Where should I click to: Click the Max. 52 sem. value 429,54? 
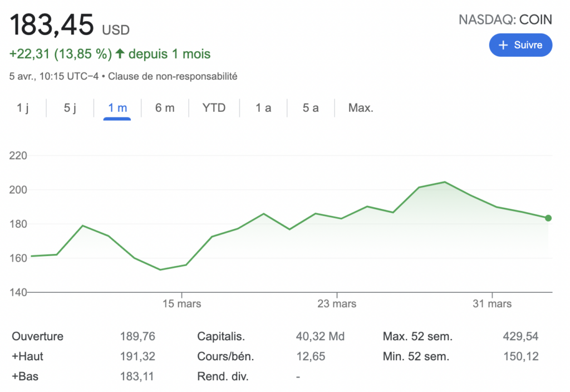coord(520,336)
